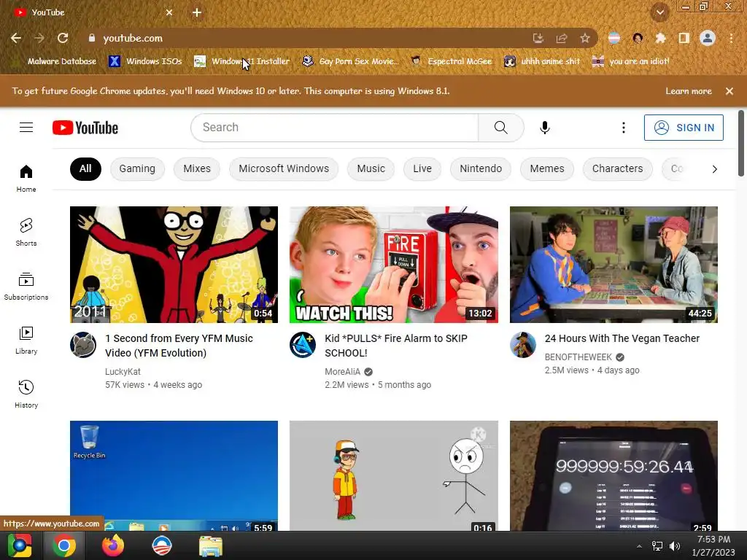Open History in sidebar
This screenshot has width=747, height=560.
(x=26, y=394)
